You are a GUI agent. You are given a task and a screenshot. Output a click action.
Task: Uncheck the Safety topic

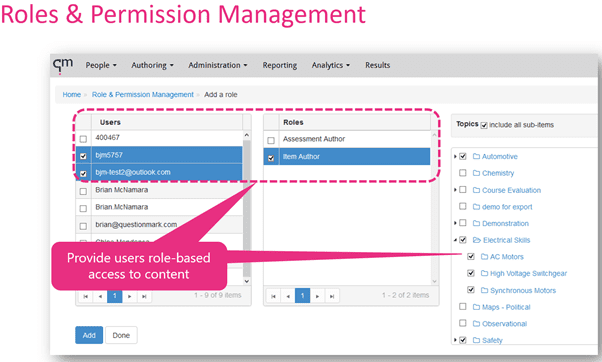[463, 340]
